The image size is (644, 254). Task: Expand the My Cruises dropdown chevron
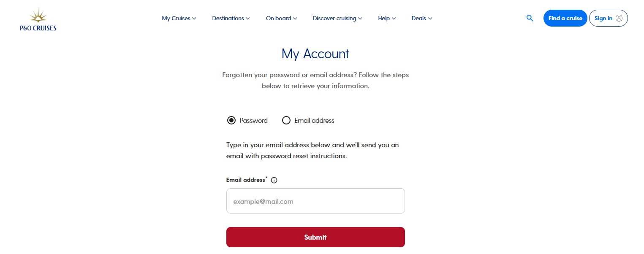click(x=194, y=19)
